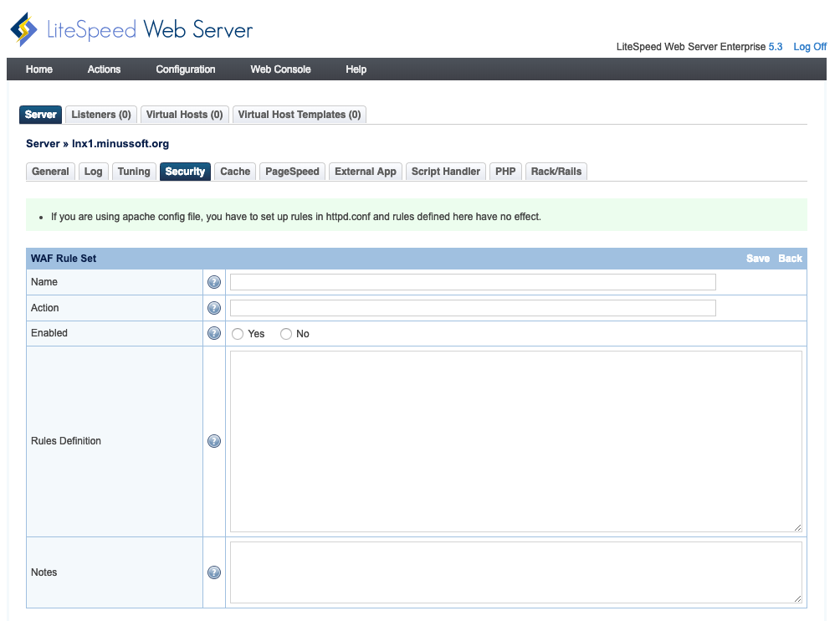Grab the Rules Definition textarea resize handle
The width and height of the screenshot is (840, 621).
(x=797, y=528)
